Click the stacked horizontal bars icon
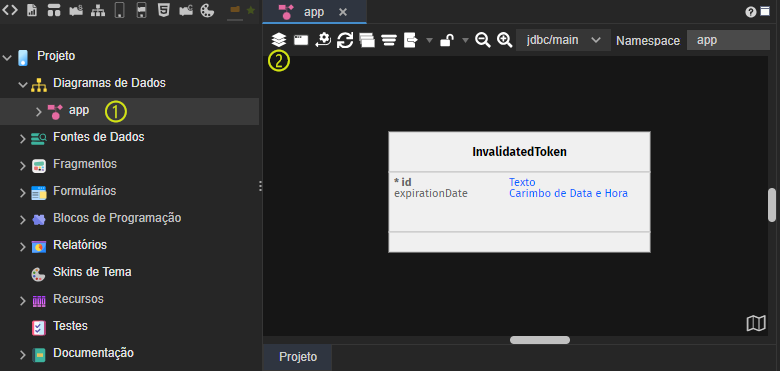The height and width of the screenshot is (371, 780). 389,40
